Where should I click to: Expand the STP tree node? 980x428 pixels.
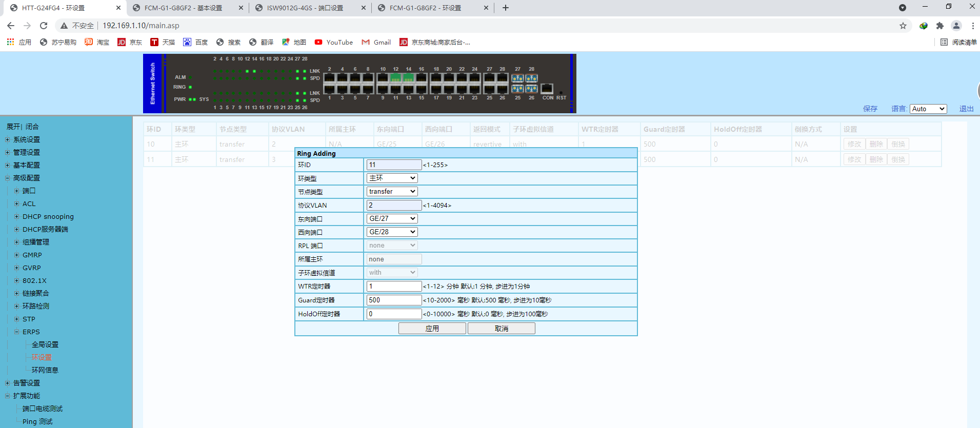point(17,319)
